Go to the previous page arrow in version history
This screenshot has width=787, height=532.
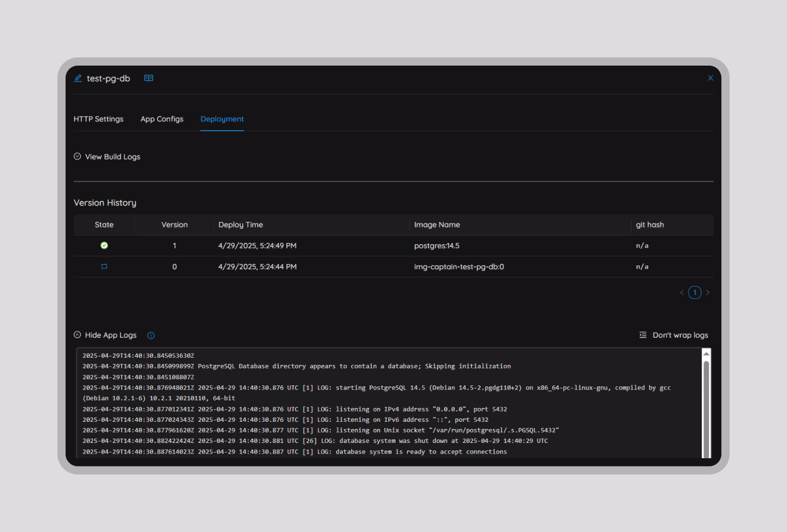click(x=682, y=293)
